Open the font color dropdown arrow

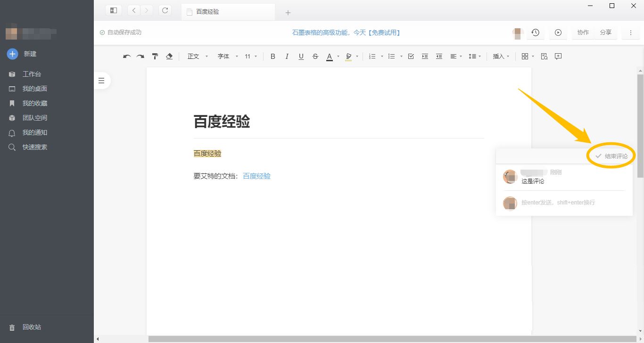click(338, 57)
